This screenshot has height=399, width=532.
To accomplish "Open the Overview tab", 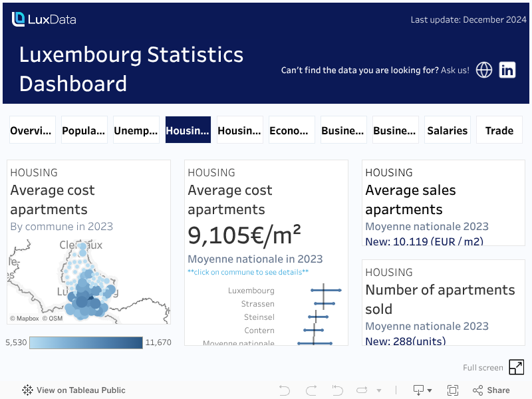I will (x=31, y=130).
